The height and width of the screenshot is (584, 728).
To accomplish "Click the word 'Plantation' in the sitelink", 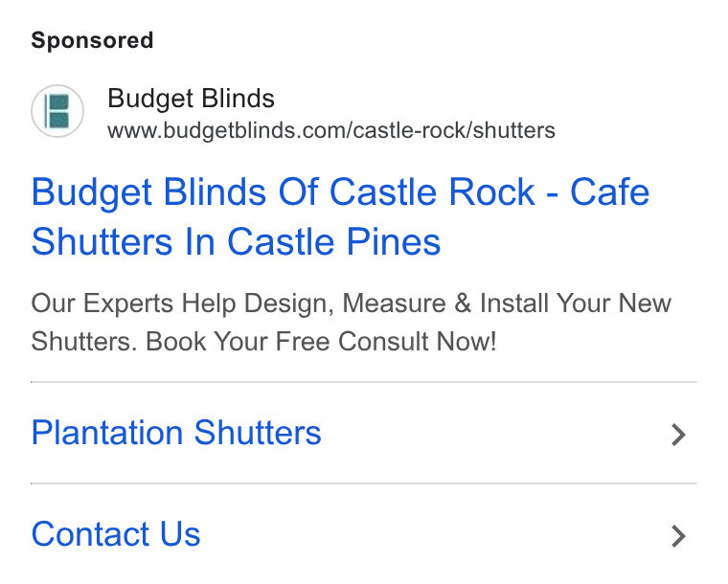I will (x=106, y=433).
